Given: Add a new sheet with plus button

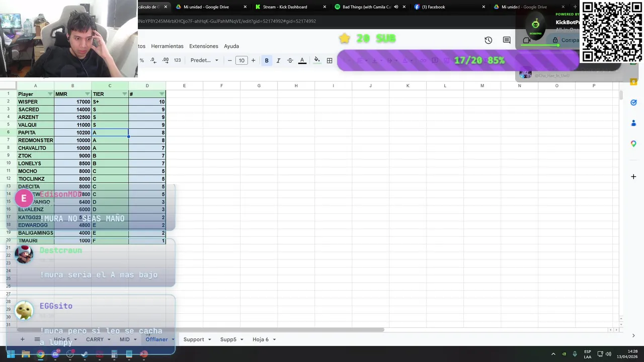Looking at the screenshot, I should [x=22, y=339].
